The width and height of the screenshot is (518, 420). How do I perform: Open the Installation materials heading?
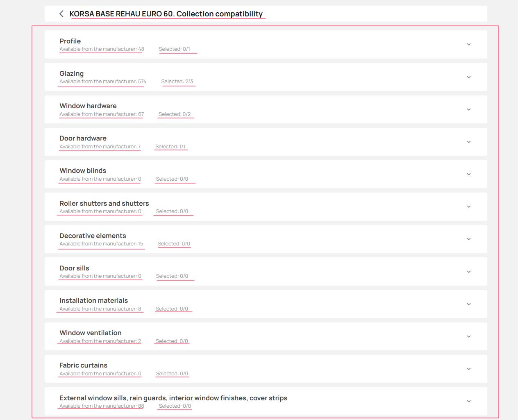93,300
